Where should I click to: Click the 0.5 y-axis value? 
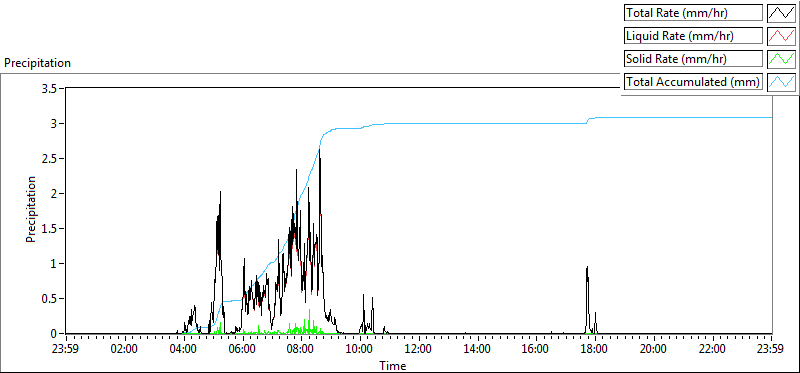pos(49,299)
